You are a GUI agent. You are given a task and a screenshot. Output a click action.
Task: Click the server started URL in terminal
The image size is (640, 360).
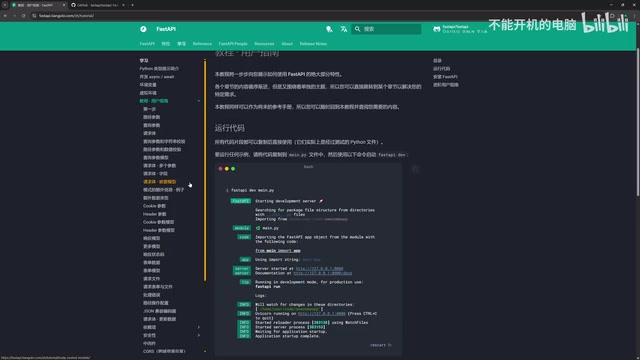point(319,269)
